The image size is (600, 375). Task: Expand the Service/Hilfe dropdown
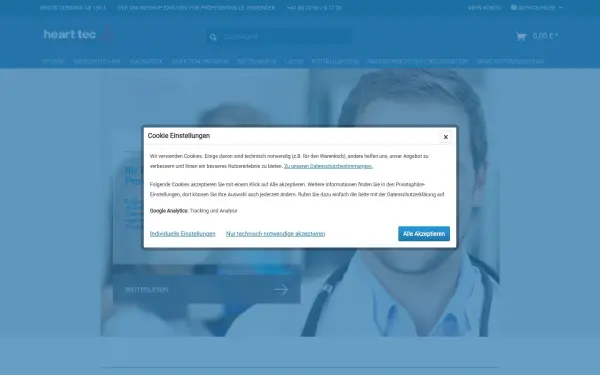coord(537,8)
